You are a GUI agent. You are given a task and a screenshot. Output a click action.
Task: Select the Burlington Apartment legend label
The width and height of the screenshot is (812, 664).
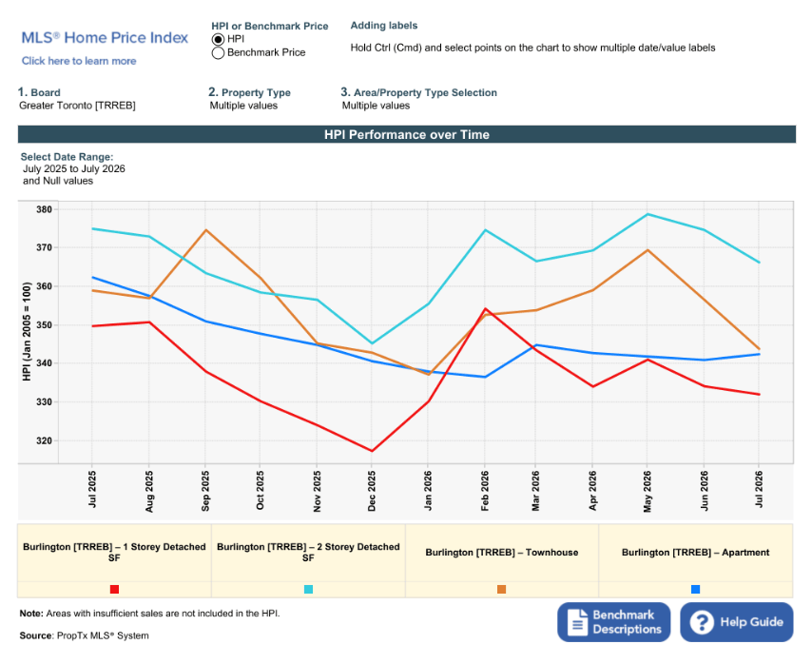[x=695, y=553]
